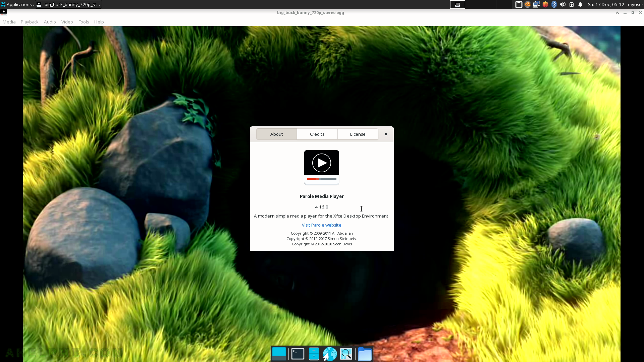Click the Parole play logo image

click(322, 168)
